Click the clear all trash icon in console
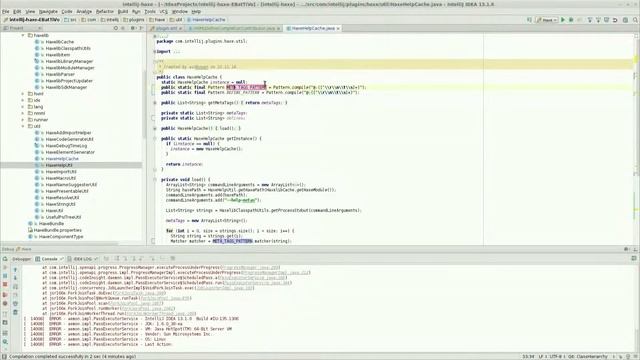Viewport: 640px width, 360px height. tap(15, 313)
